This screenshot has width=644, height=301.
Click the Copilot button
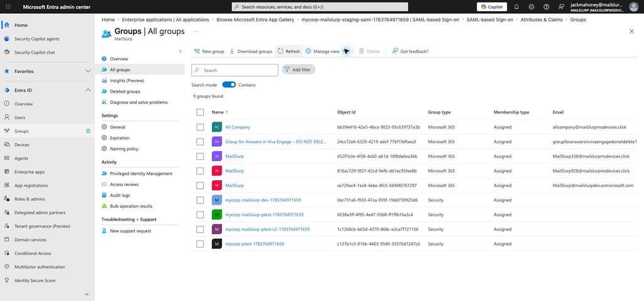[492, 7]
